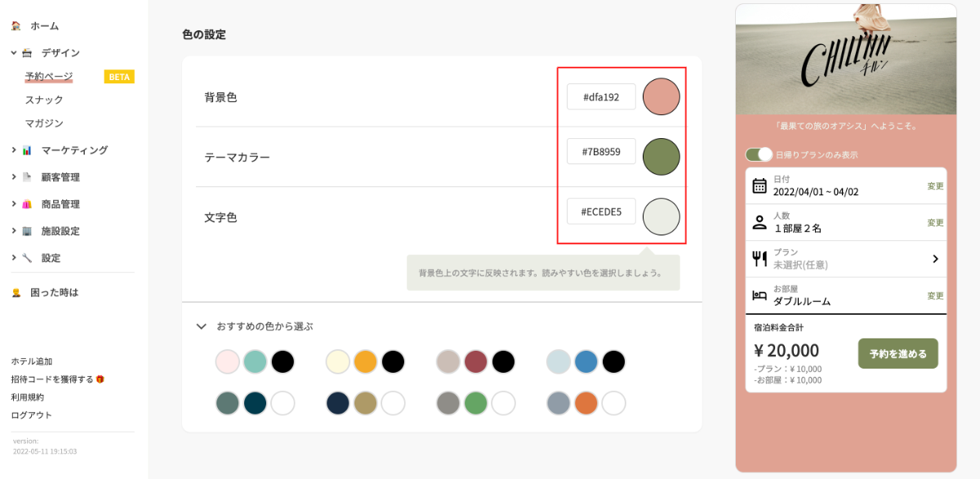Click the home icon in sidebar
The width and height of the screenshot is (980, 479).
[16, 26]
